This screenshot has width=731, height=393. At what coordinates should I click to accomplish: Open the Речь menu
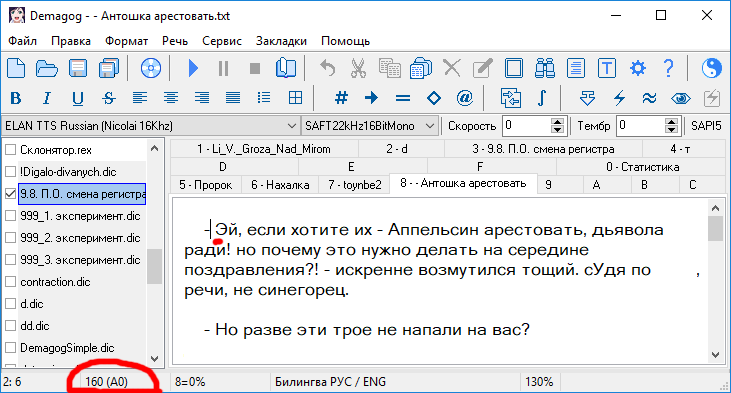pyautogui.click(x=175, y=41)
